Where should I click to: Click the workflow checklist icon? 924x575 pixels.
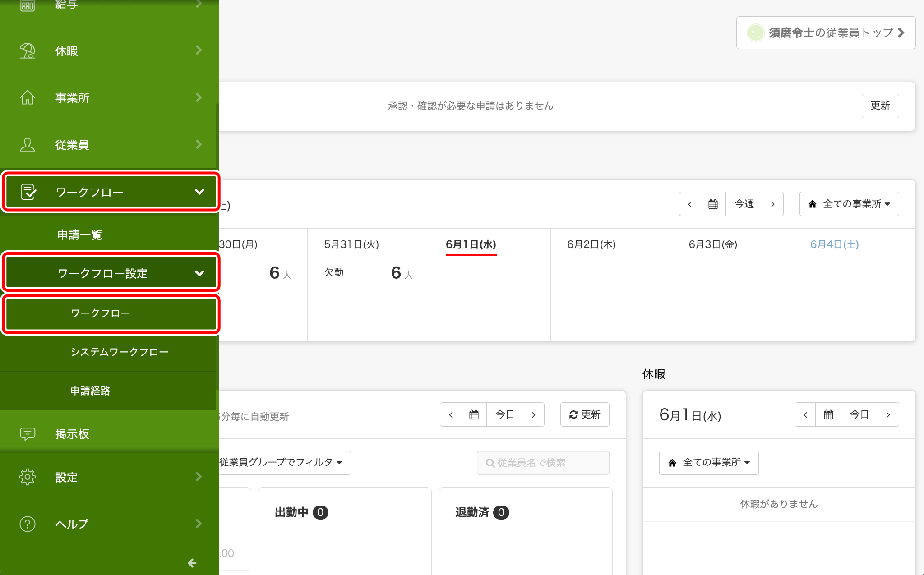point(28,192)
